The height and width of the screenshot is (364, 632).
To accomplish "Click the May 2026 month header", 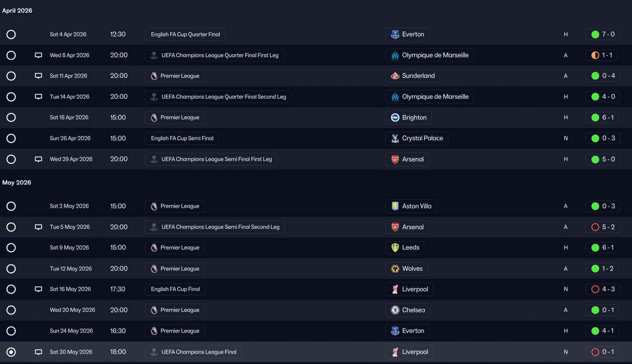I will tap(17, 182).
